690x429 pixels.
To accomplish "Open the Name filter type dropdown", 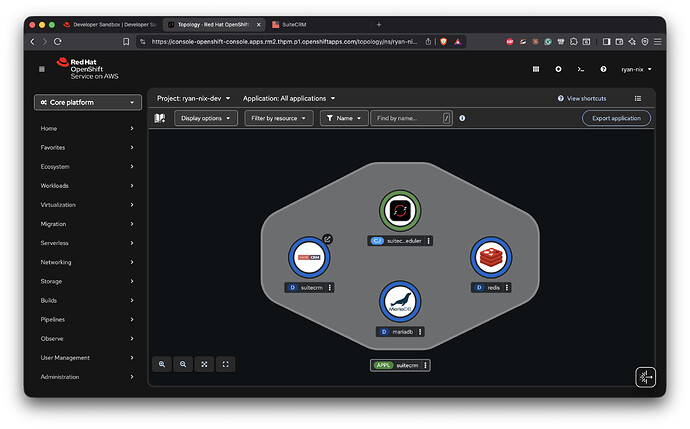I will pos(344,118).
